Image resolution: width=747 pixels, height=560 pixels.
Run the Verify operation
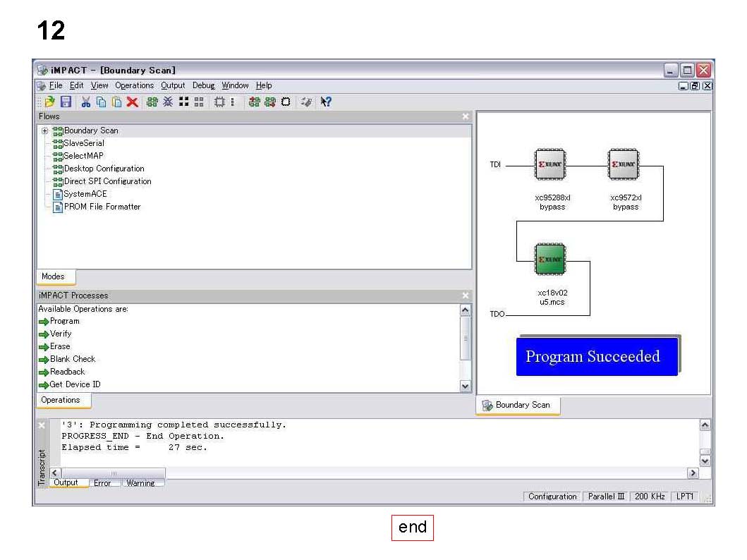click(x=55, y=334)
